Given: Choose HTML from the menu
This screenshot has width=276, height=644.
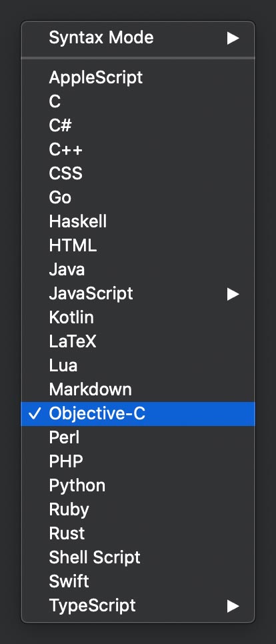Looking at the screenshot, I should point(138,245).
